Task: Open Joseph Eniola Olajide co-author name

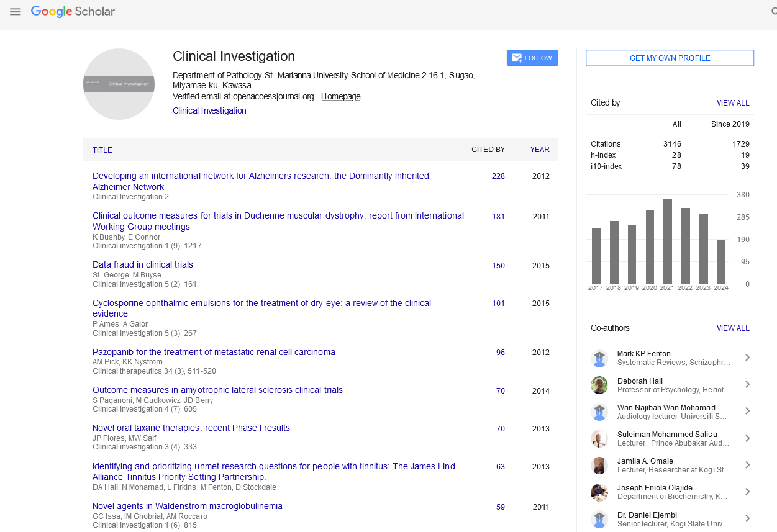Action: 655,488
